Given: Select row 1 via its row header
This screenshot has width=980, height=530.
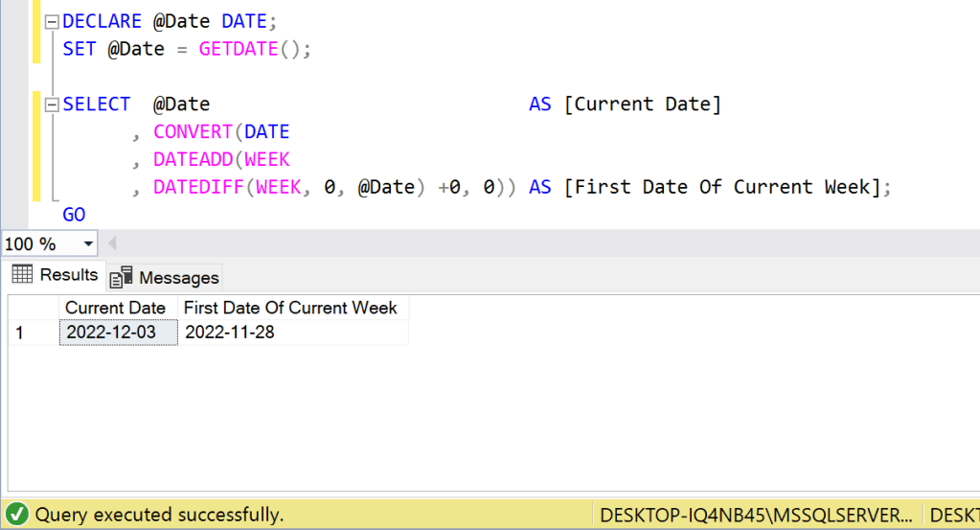Looking at the screenshot, I should tap(29, 333).
